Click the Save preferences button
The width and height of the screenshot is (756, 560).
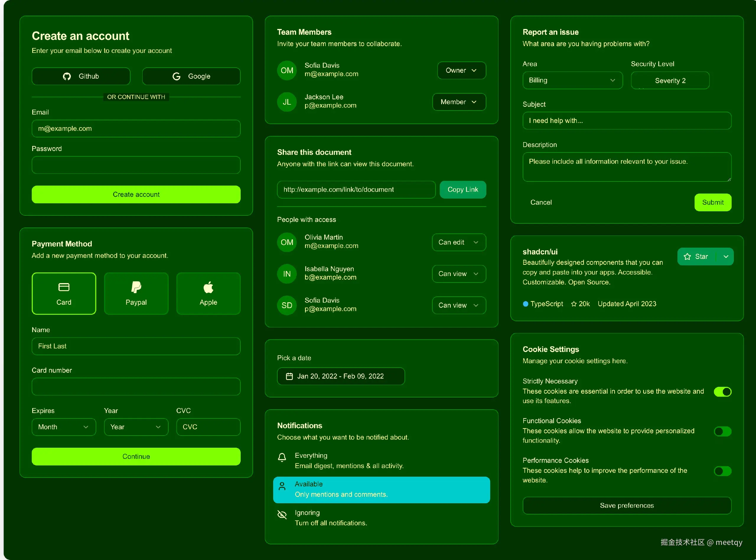pyautogui.click(x=627, y=505)
